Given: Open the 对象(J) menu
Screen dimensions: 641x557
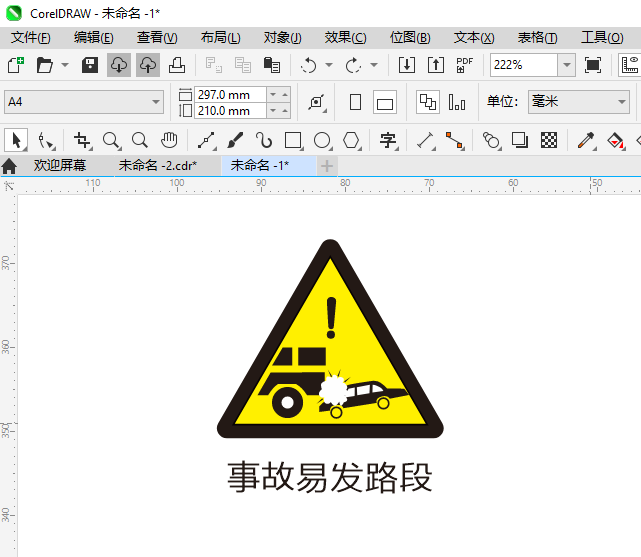Looking at the screenshot, I should (x=282, y=38).
